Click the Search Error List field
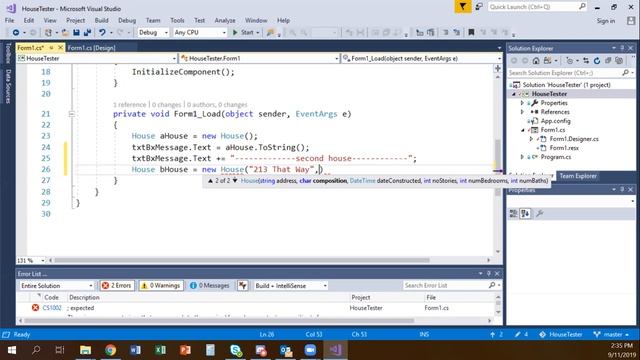The height and width of the screenshot is (360, 640). (451, 285)
